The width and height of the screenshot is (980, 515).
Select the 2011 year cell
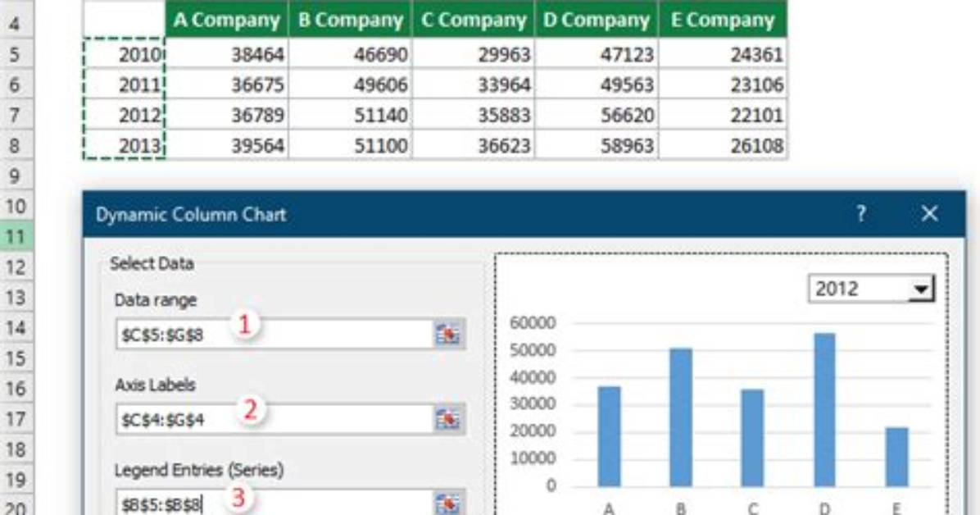[x=124, y=84]
